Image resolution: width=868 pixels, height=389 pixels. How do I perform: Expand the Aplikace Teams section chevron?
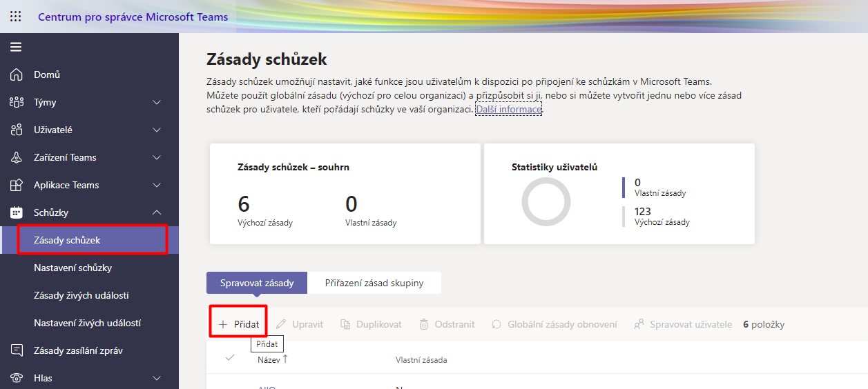tap(157, 185)
